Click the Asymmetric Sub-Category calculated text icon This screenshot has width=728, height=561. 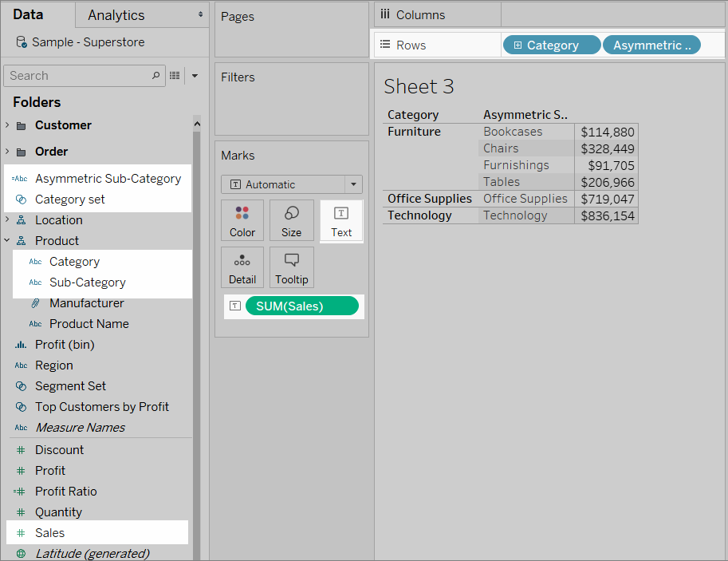(19, 179)
